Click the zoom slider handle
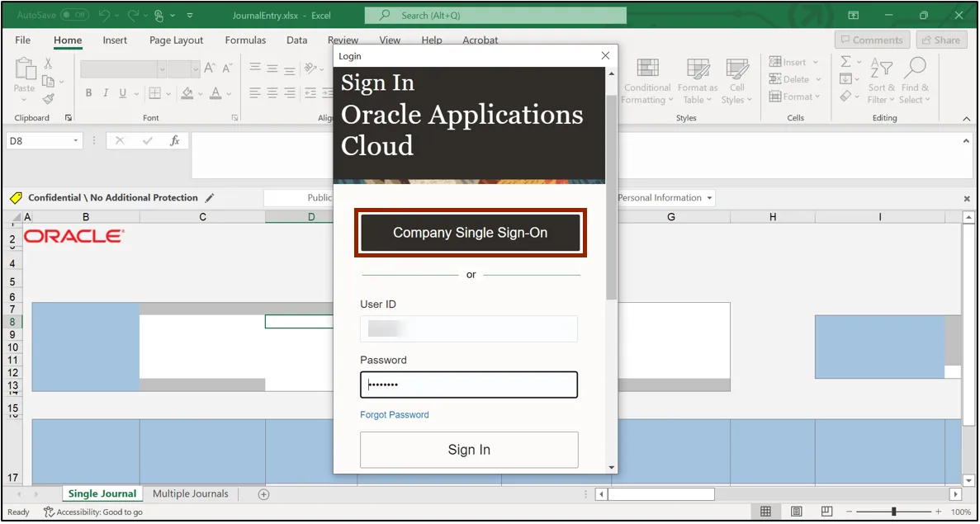 click(893, 512)
